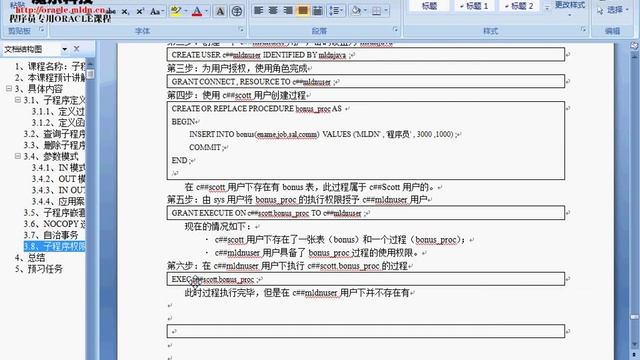Click the text 'GRANT EXECUTE ON'
This screenshot has width=640, height=360.
[x=209, y=213]
